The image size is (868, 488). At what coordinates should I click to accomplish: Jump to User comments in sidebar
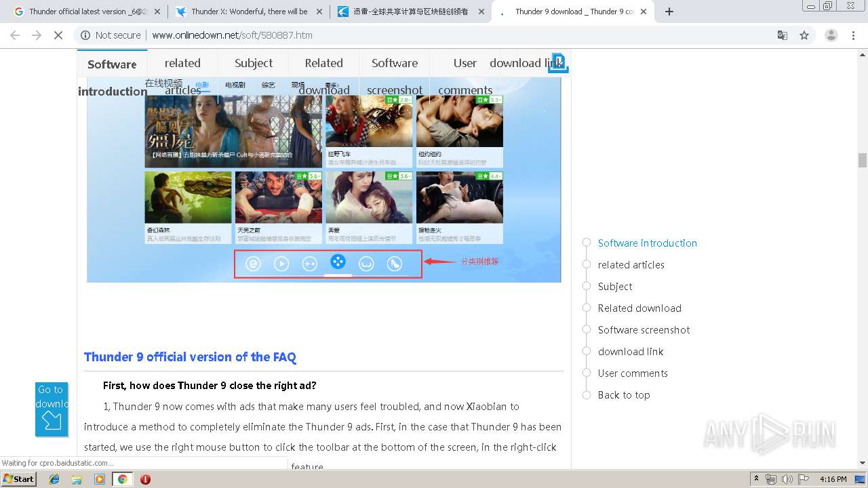(632, 373)
